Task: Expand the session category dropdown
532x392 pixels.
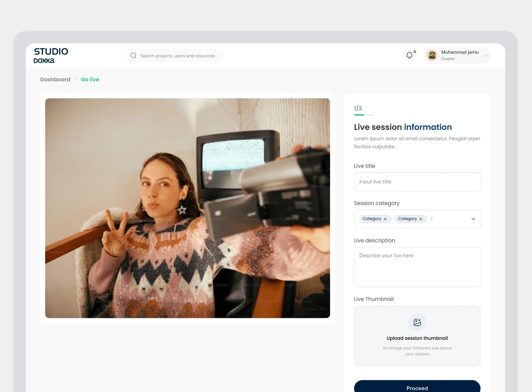Action: point(473,219)
